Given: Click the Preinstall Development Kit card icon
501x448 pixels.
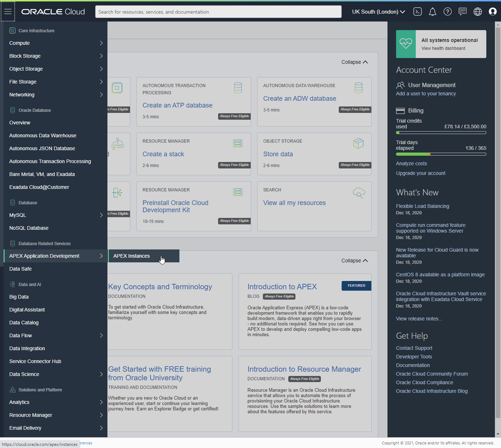Looking at the screenshot, I should click(238, 192).
